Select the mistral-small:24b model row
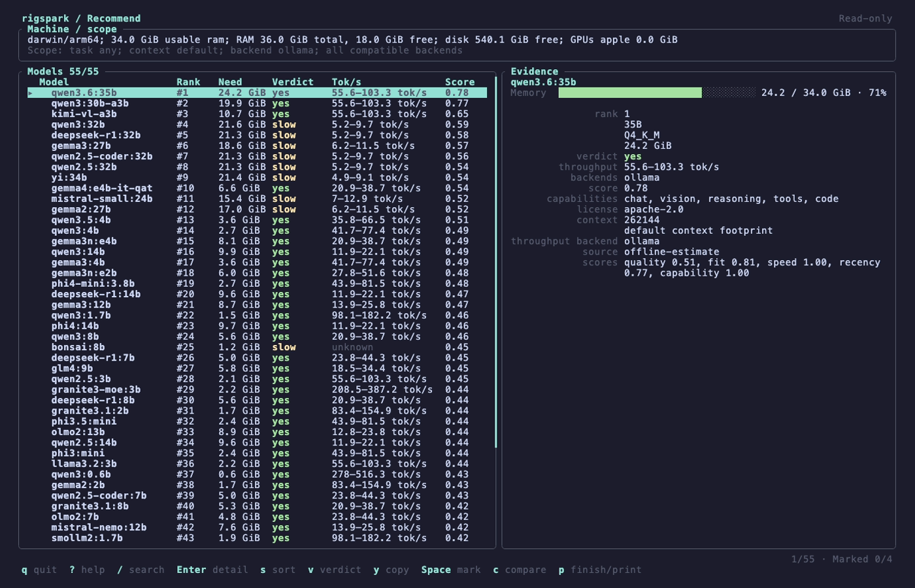915x588 pixels. click(257, 199)
